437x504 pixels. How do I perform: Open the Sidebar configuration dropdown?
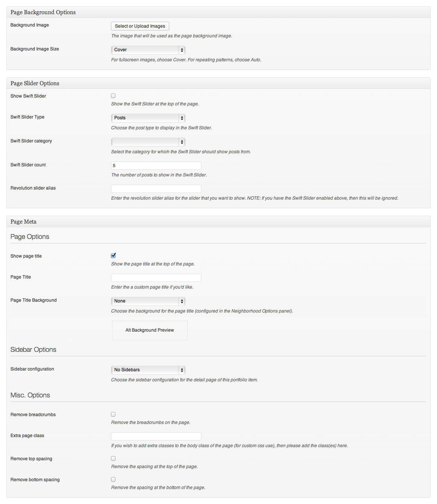point(148,370)
